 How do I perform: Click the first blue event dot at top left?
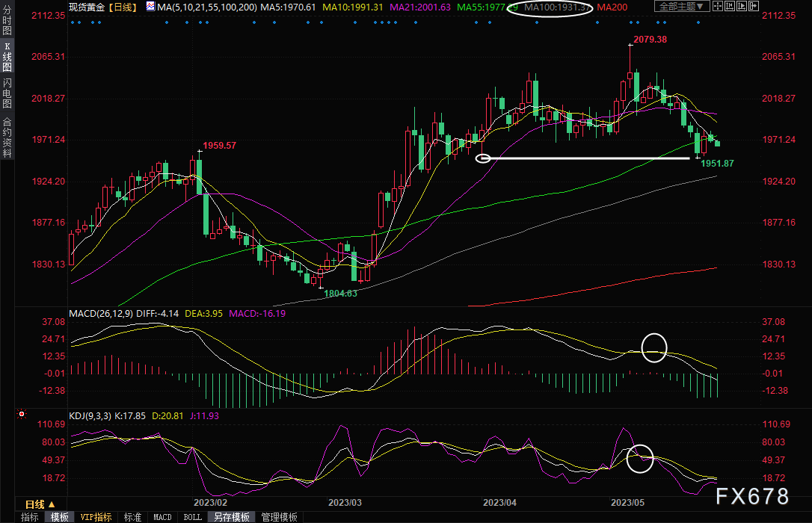point(72,22)
